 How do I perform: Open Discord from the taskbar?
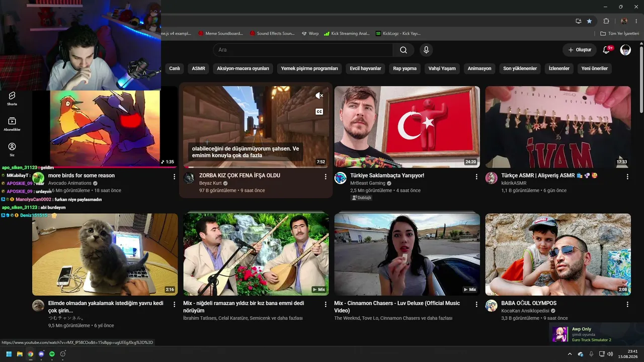click(41, 354)
